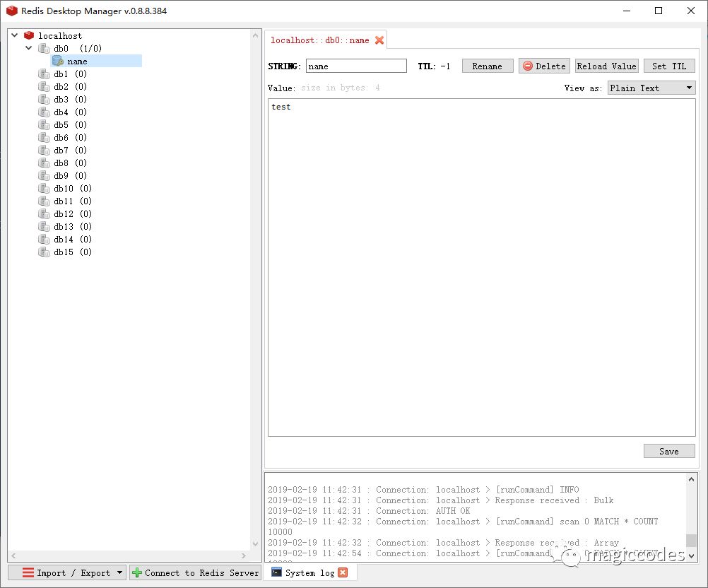Click the tree horizontal scroll left arrow
The height and width of the screenshot is (588, 708).
[13, 555]
